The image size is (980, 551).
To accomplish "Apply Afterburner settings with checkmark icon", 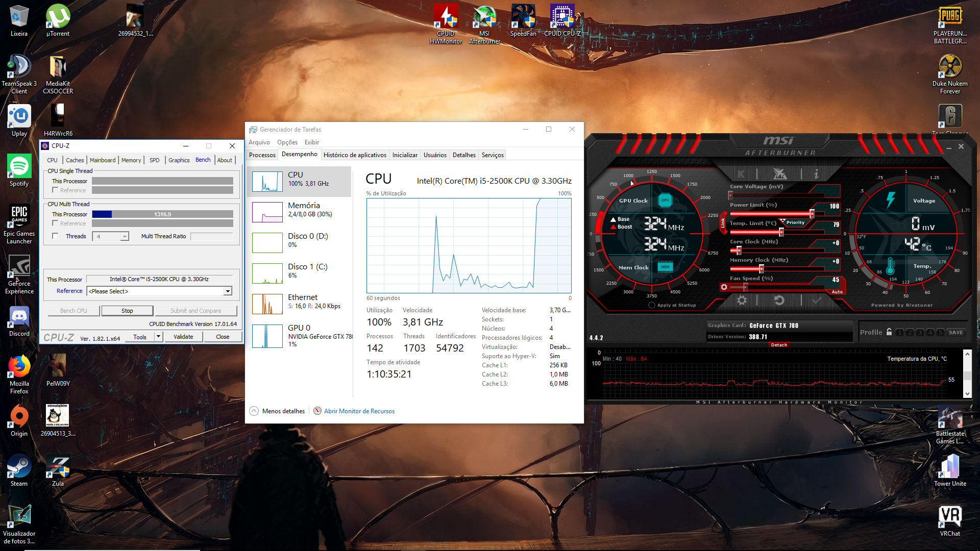I will pos(817,300).
